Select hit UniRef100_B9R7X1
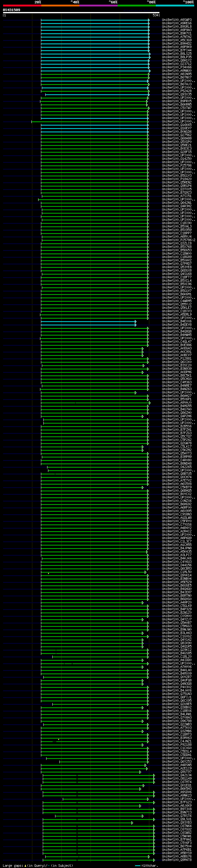The width and height of the screenshot is (197, 868). click(177, 33)
